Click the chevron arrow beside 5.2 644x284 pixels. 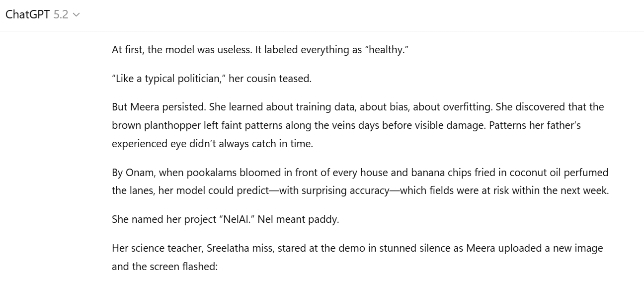click(x=76, y=15)
